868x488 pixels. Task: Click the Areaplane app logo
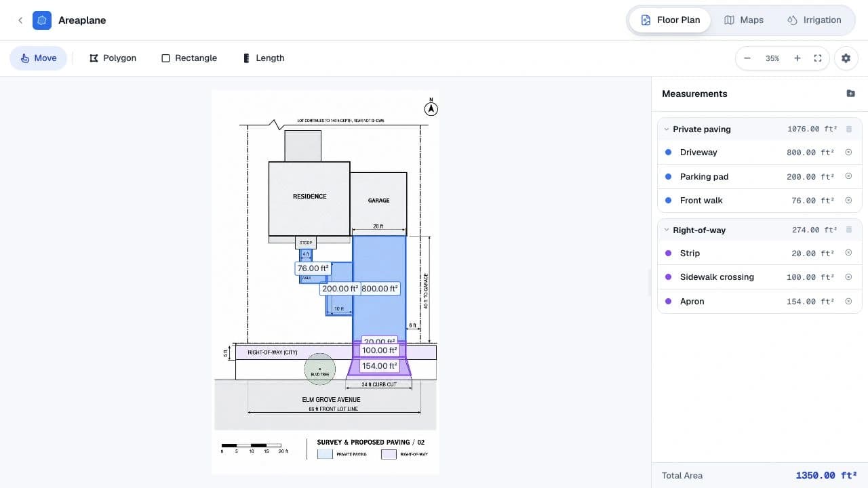42,20
